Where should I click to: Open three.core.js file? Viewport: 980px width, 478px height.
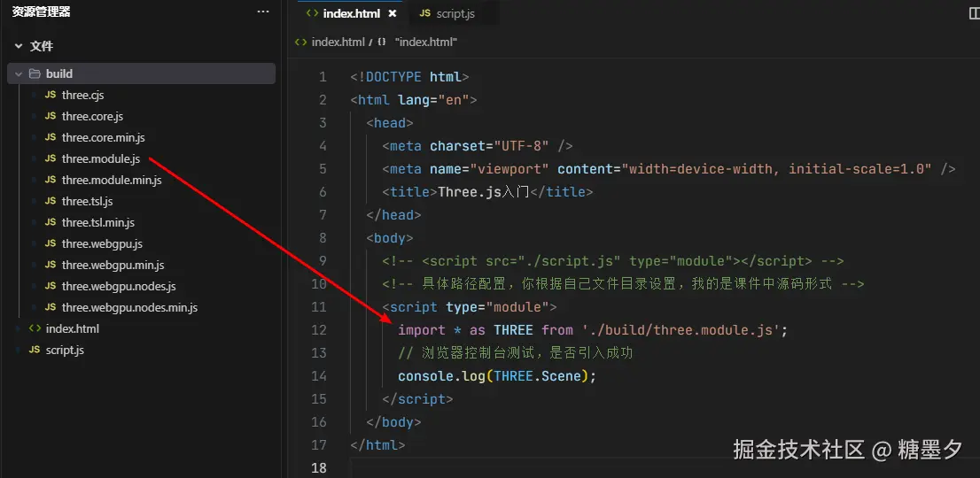pos(92,116)
